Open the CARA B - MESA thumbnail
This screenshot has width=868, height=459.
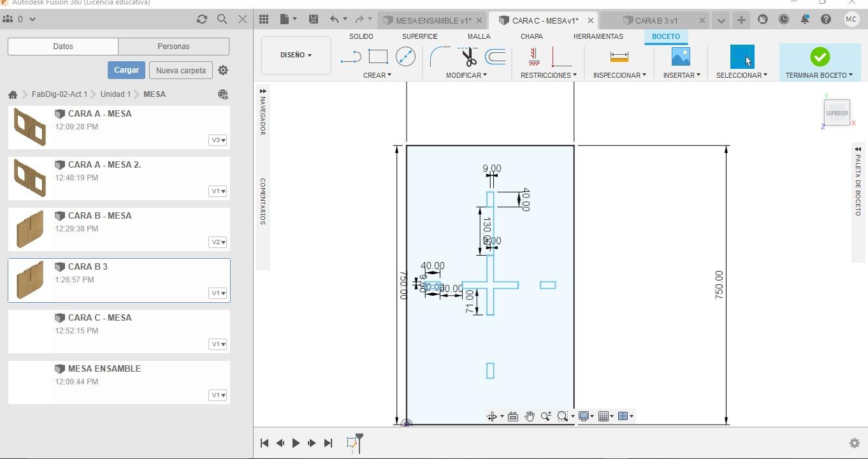click(30, 229)
